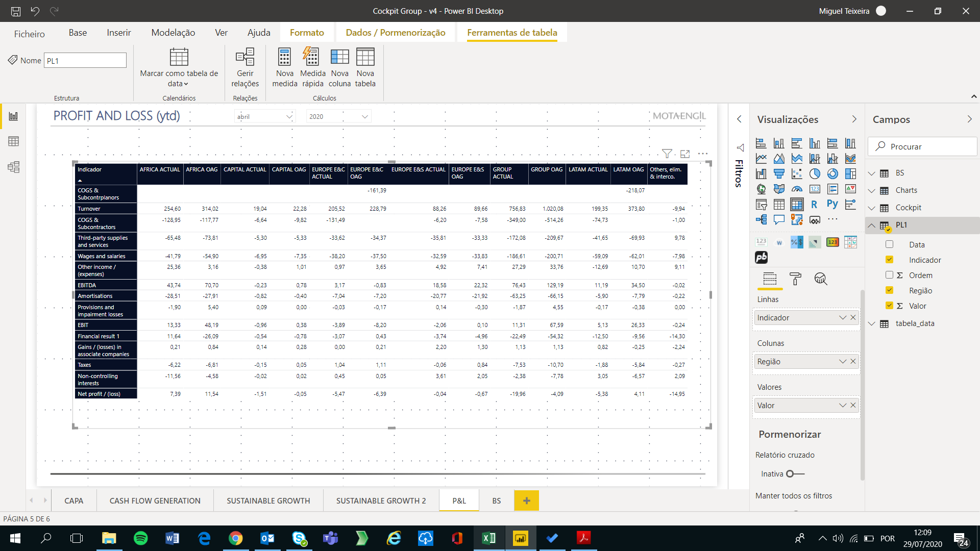Select the filled map visualization
The height and width of the screenshot is (551, 980).
pyautogui.click(x=779, y=189)
